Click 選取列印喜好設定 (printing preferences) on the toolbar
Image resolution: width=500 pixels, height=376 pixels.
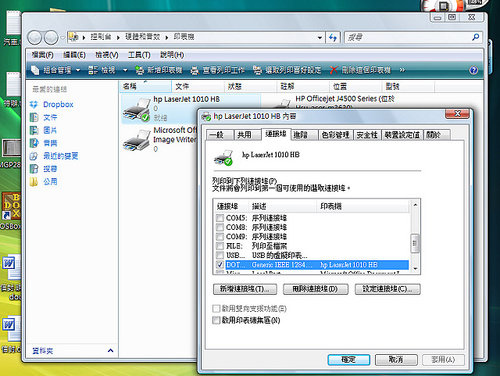click(287, 70)
